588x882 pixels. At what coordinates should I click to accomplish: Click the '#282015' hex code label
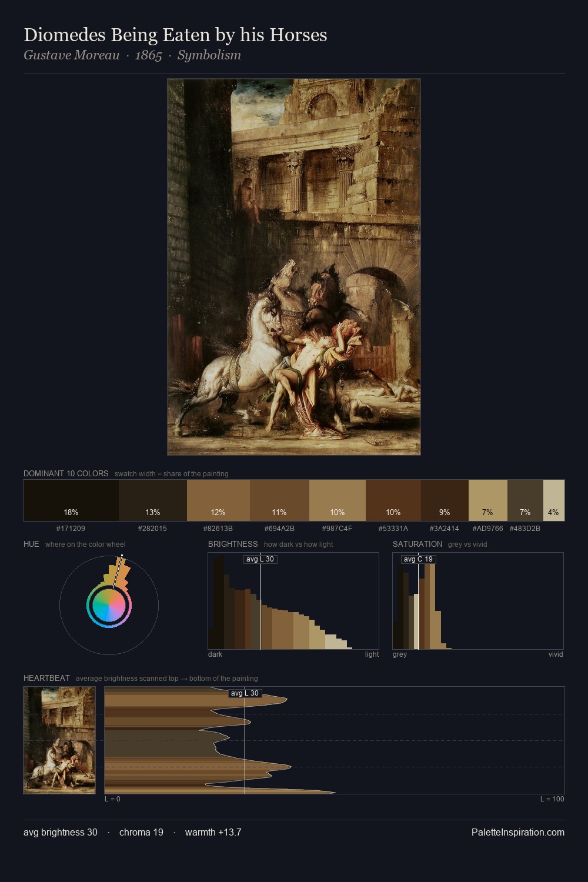tap(152, 529)
